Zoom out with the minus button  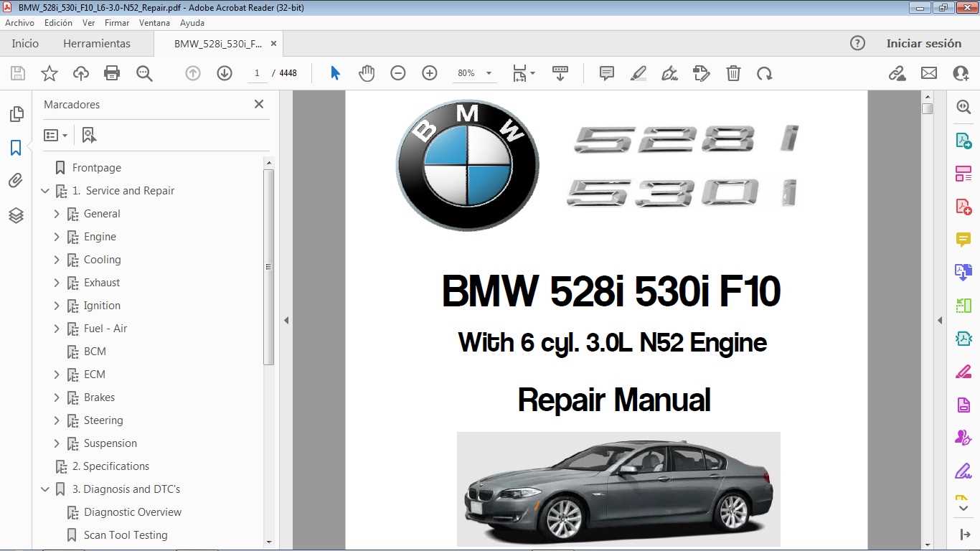point(398,73)
